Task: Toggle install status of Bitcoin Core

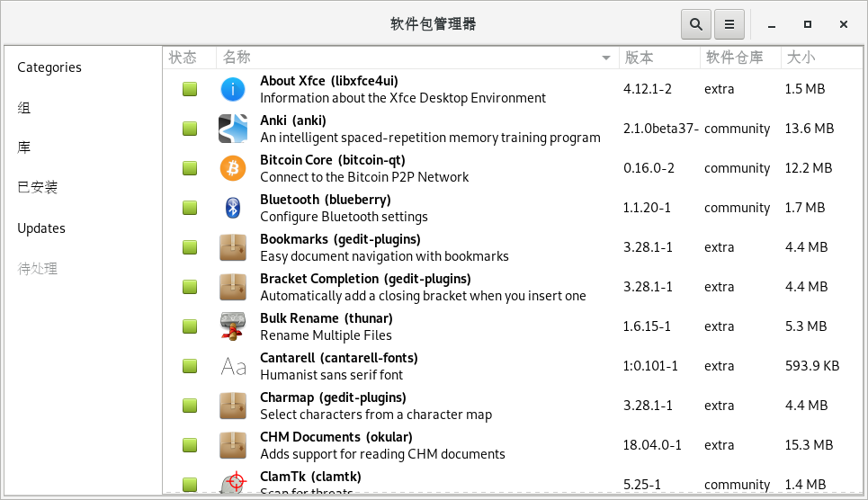Action: [x=190, y=168]
